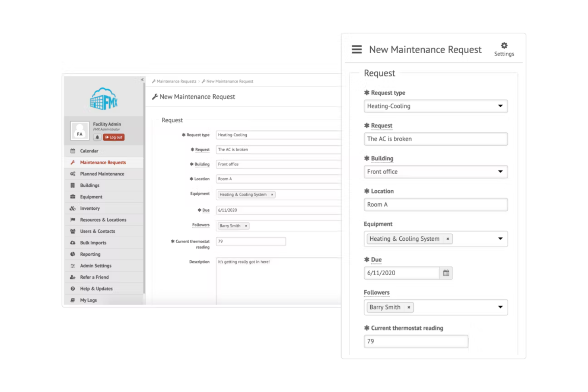Screen dimensions: 588x392
Task: Click the Log out button
Action: [114, 137]
